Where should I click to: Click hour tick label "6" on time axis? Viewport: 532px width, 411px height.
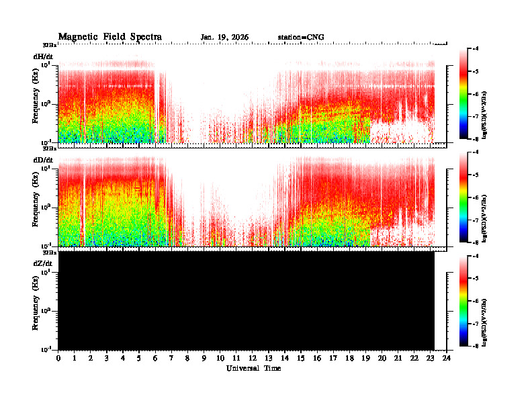tap(155, 358)
